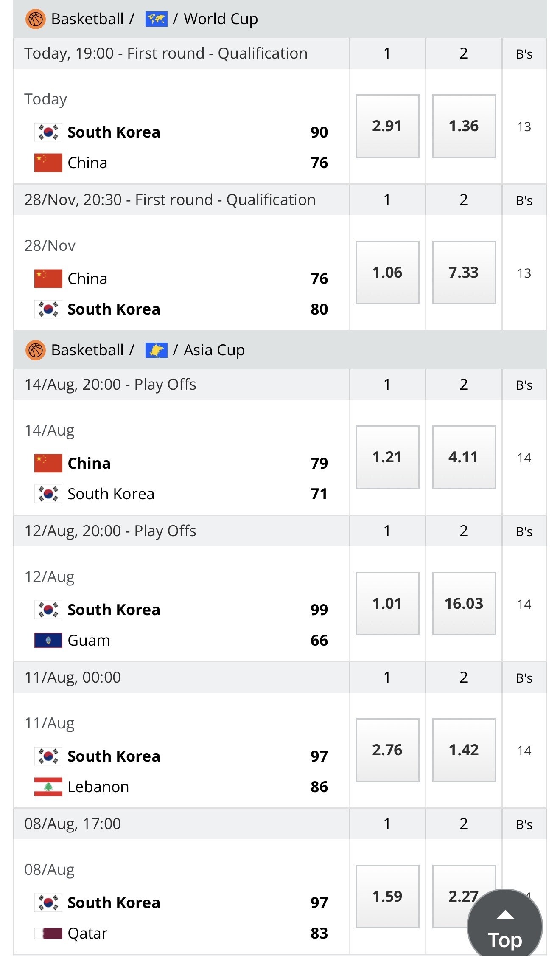Screen dimensions: 560x956
Task: Click the Guam flag icon
Action: (x=48, y=640)
